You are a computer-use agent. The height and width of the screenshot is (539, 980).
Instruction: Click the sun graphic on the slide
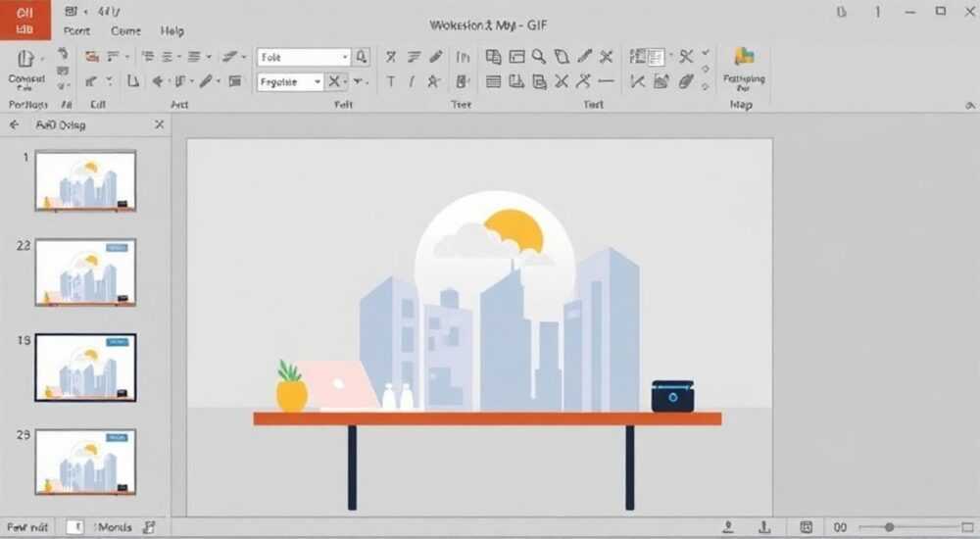tap(515, 232)
